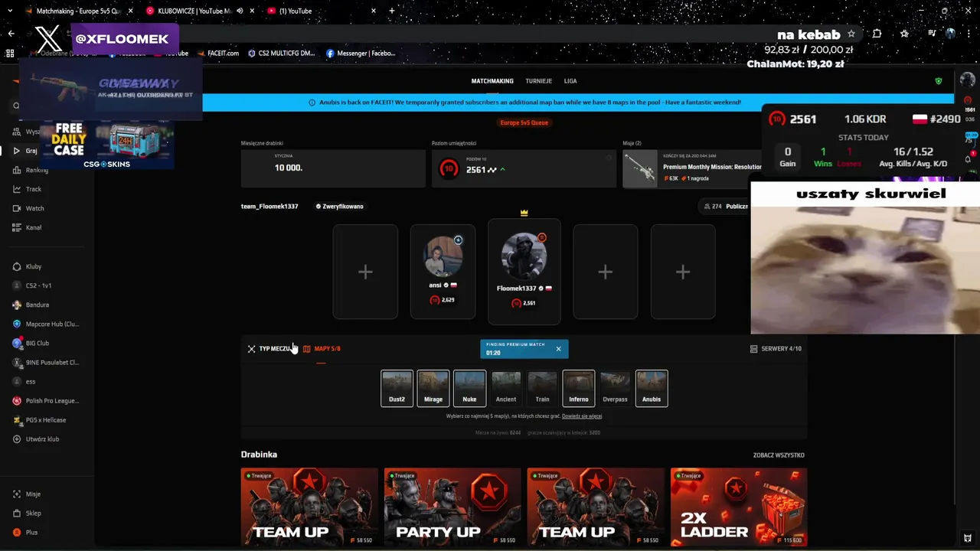Toggle the Train map selection
The height and width of the screenshot is (551, 980).
coord(542,389)
